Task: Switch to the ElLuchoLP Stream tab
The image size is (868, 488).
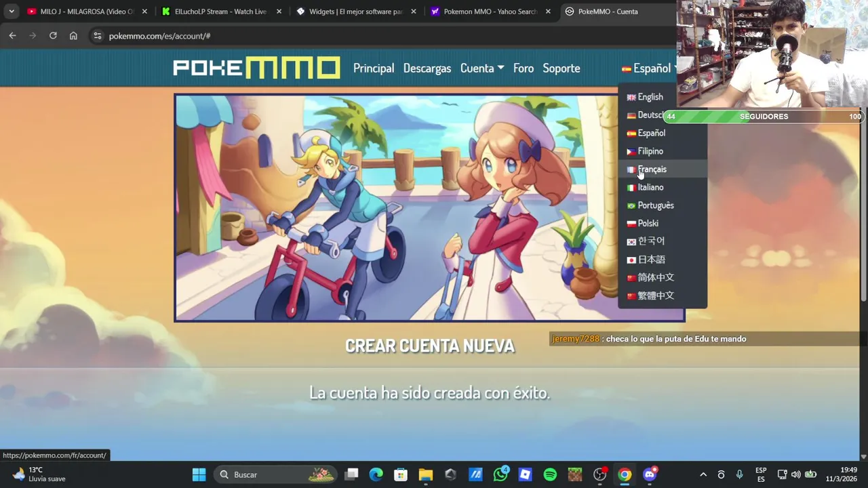Action: tap(222, 12)
